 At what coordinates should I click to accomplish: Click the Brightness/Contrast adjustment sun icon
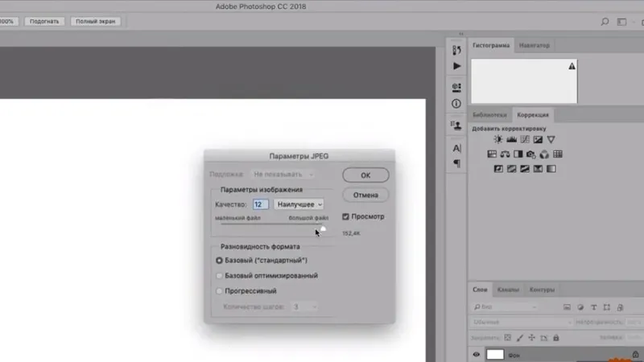498,140
